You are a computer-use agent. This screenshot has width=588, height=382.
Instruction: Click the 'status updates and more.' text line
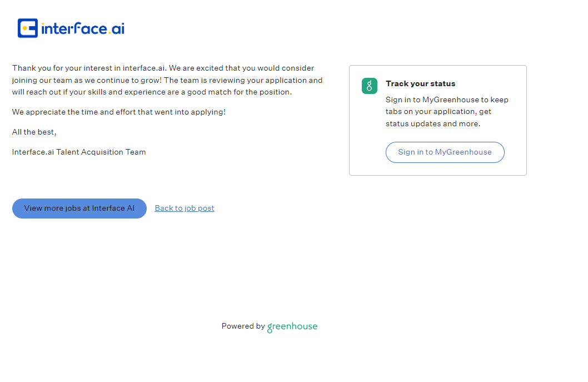pyautogui.click(x=432, y=124)
